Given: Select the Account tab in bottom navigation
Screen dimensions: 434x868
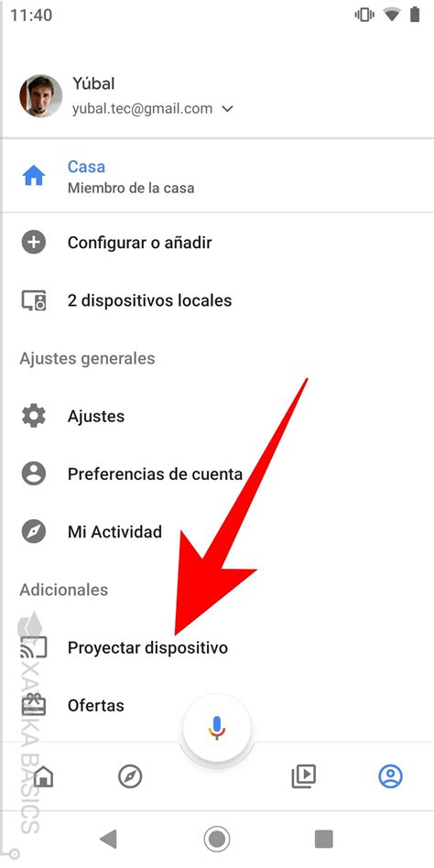Looking at the screenshot, I should [390, 776].
